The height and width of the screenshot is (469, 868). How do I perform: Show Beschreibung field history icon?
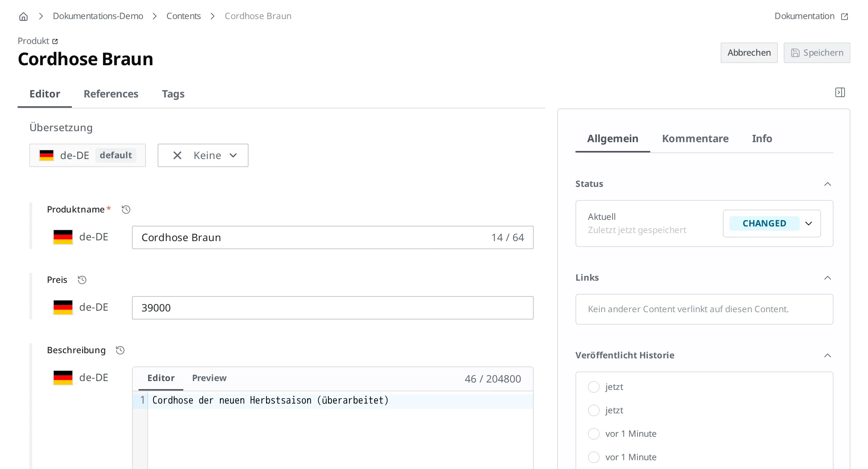coord(120,350)
